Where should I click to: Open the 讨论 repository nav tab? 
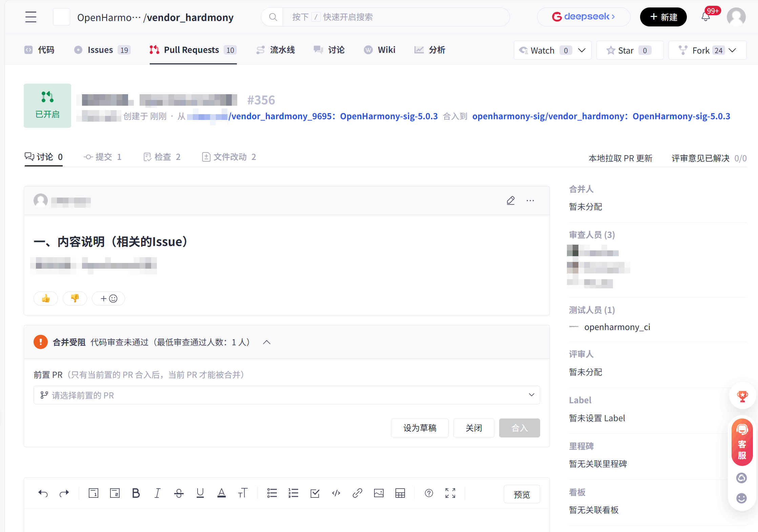point(329,50)
